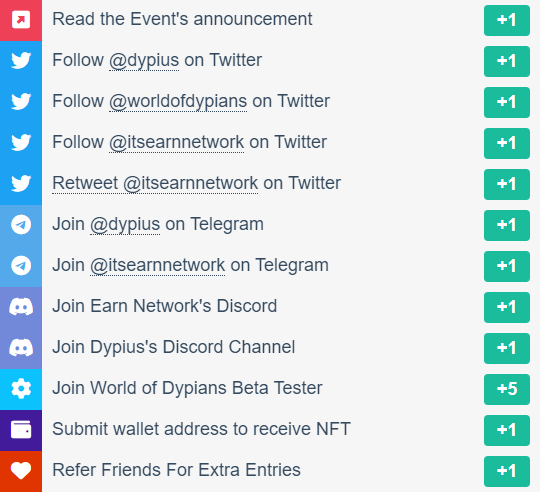Click Telegram icon for Join @itsearnnetwork
540x492 pixels.
(x=21, y=265)
